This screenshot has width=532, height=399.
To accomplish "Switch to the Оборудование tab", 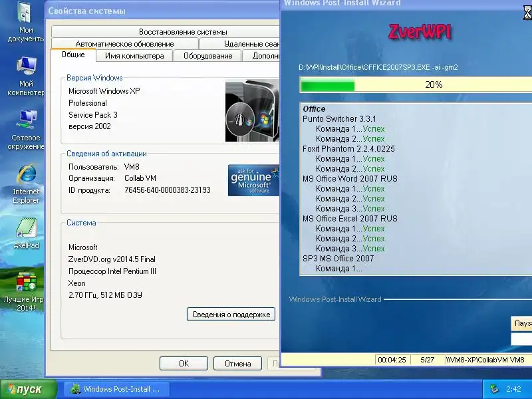I will point(207,56).
